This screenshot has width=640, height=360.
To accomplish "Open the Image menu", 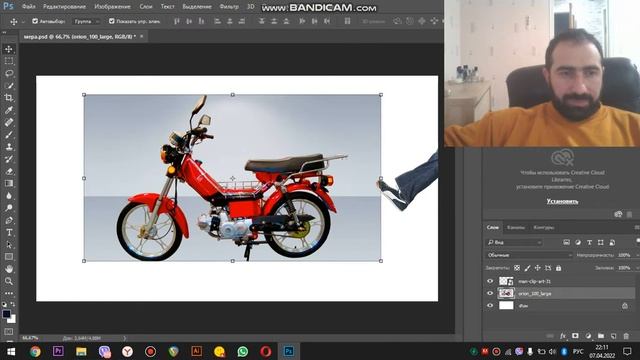I will point(112,7).
